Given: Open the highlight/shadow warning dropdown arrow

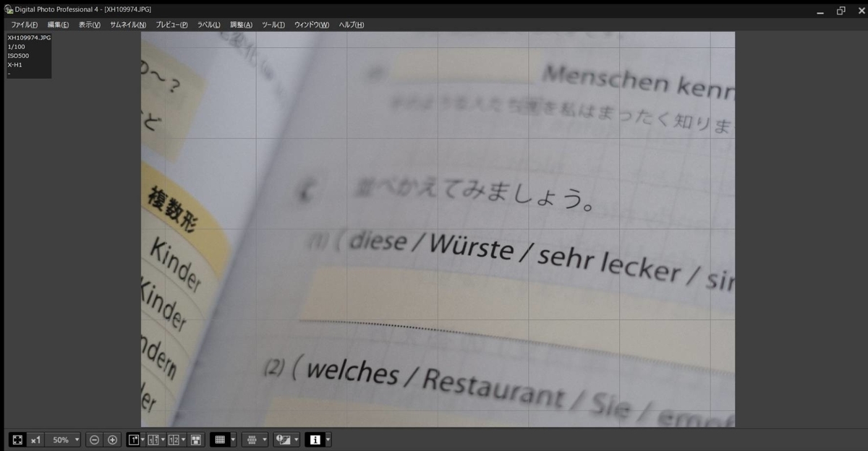Looking at the screenshot, I should coord(297,439).
